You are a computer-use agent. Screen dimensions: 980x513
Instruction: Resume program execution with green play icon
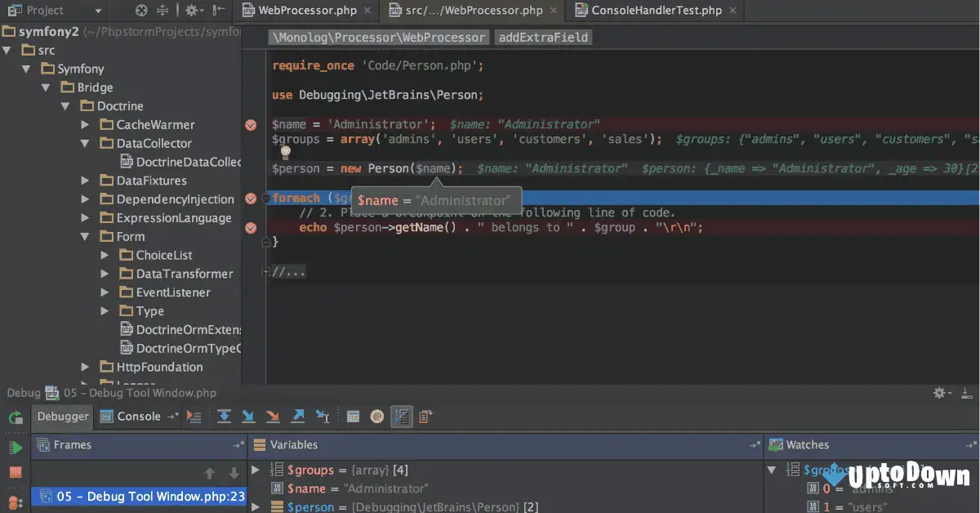15,446
